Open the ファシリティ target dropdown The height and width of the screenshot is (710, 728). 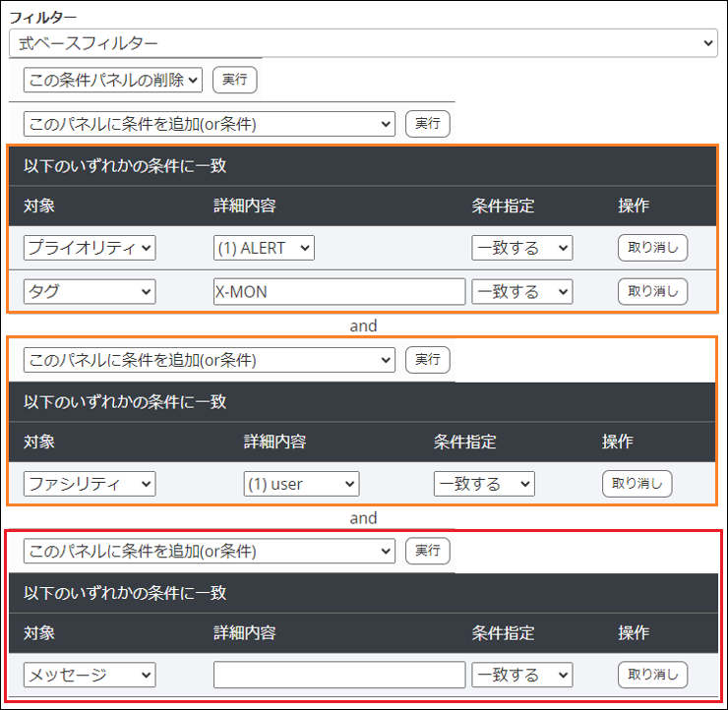(90, 484)
